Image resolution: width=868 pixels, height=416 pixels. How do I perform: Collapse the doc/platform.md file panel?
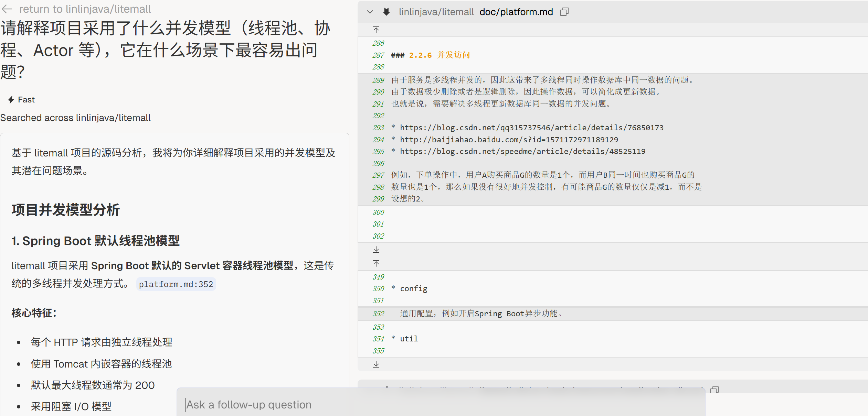pos(370,12)
